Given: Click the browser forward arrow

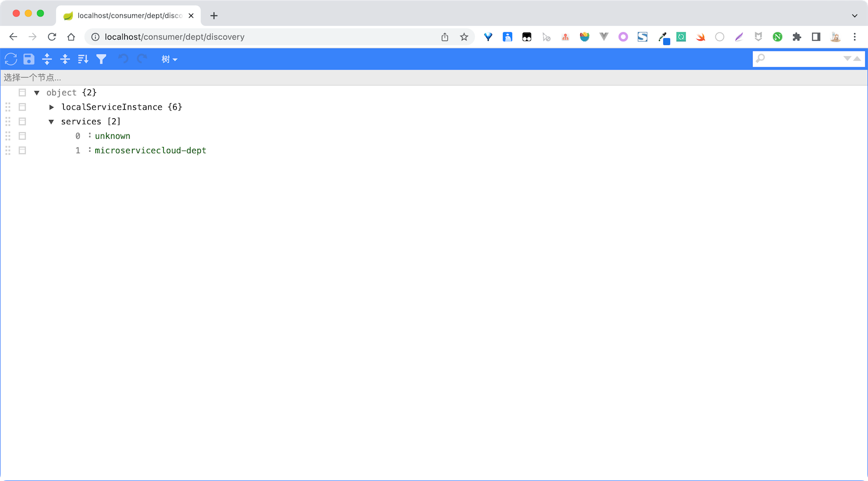Looking at the screenshot, I should [33, 37].
